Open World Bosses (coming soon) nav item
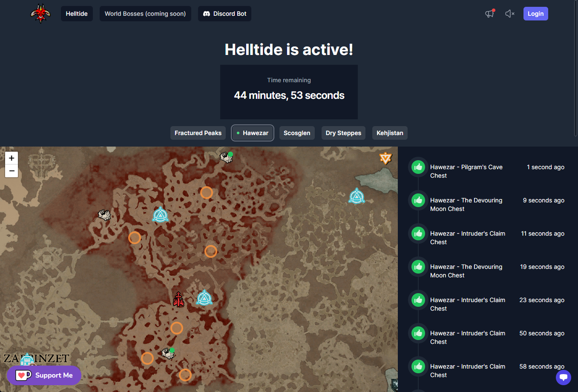 point(145,14)
